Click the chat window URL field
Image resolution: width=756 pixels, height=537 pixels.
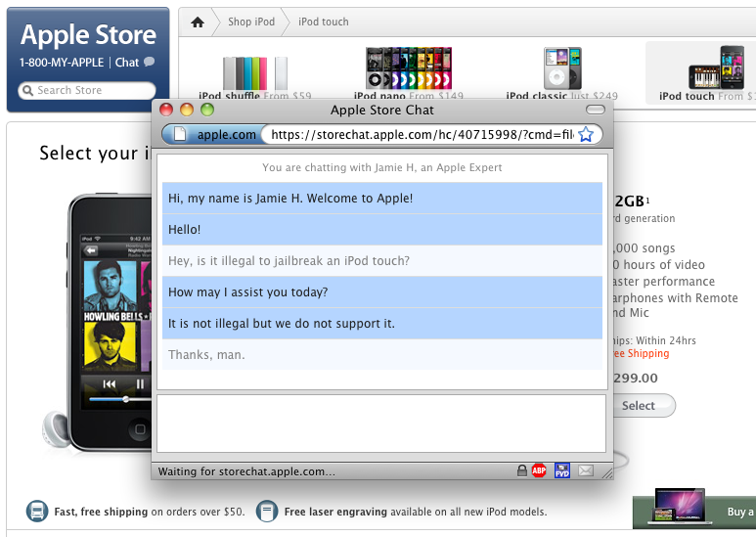(422, 134)
